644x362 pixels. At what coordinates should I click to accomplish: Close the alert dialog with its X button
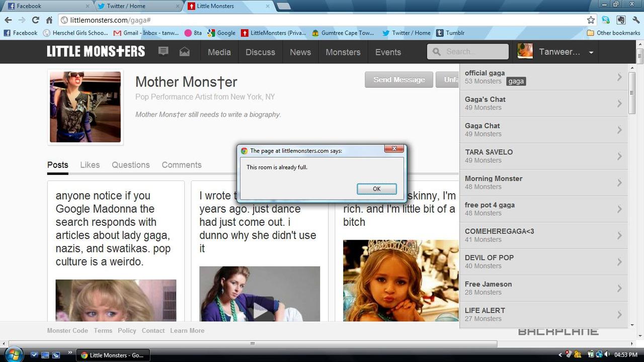394,149
